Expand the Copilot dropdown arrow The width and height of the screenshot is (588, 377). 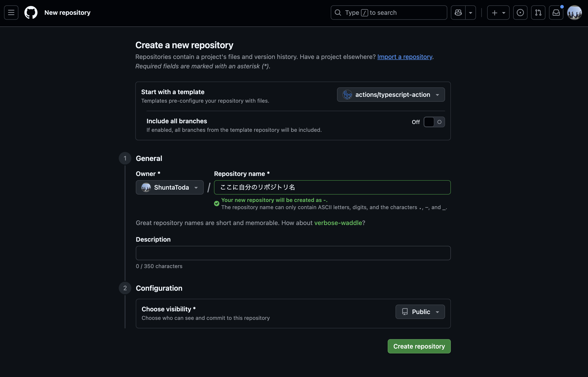pyautogui.click(x=471, y=13)
